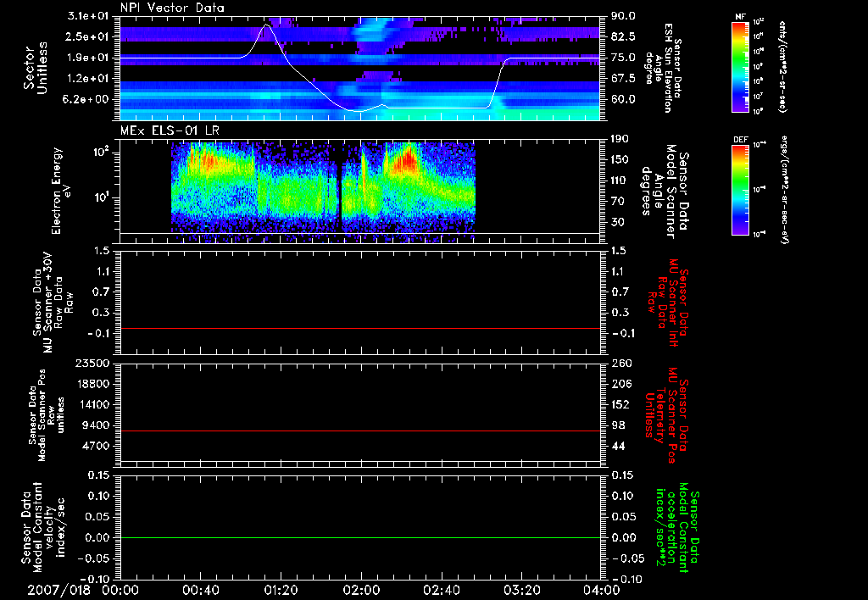Click the 'Electron Energy eV' axis label
The width and height of the screenshot is (868, 600).
click(x=61, y=191)
